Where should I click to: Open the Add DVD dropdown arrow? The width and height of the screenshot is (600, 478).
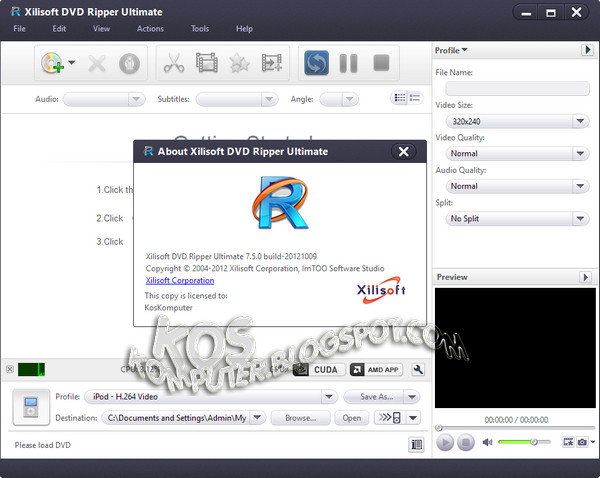click(71, 62)
